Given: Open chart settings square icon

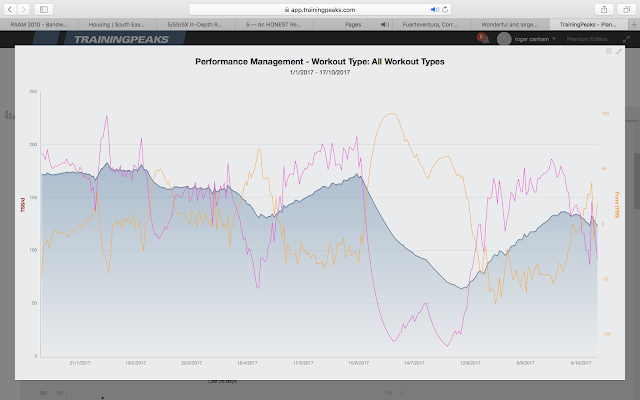Looking at the screenshot, I should coord(609,51).
